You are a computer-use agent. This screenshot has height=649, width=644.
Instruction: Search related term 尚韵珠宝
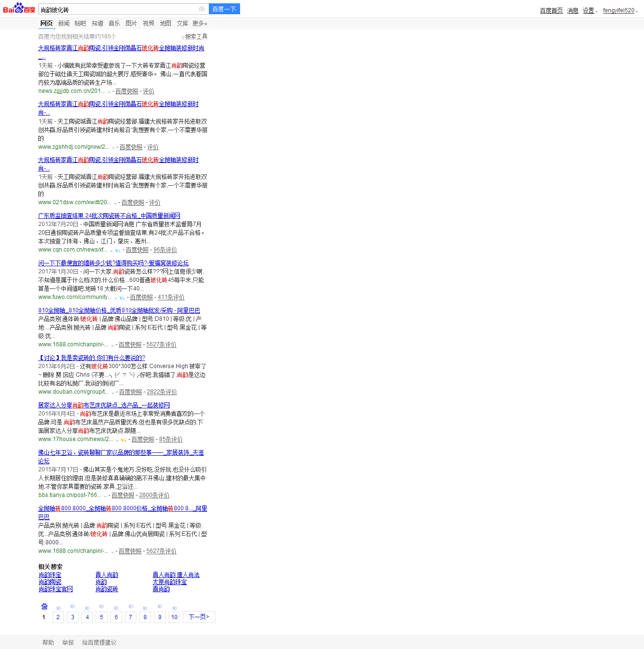pyautogui.click(x=50, y=575)
